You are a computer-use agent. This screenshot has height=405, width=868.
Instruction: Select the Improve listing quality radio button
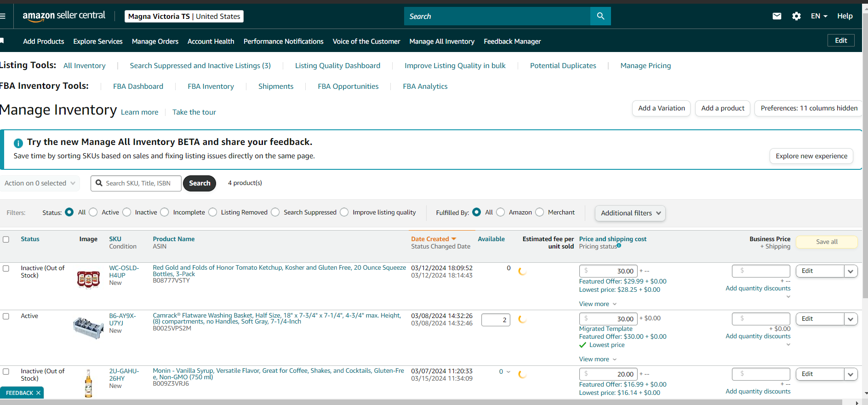click(344, 212)
